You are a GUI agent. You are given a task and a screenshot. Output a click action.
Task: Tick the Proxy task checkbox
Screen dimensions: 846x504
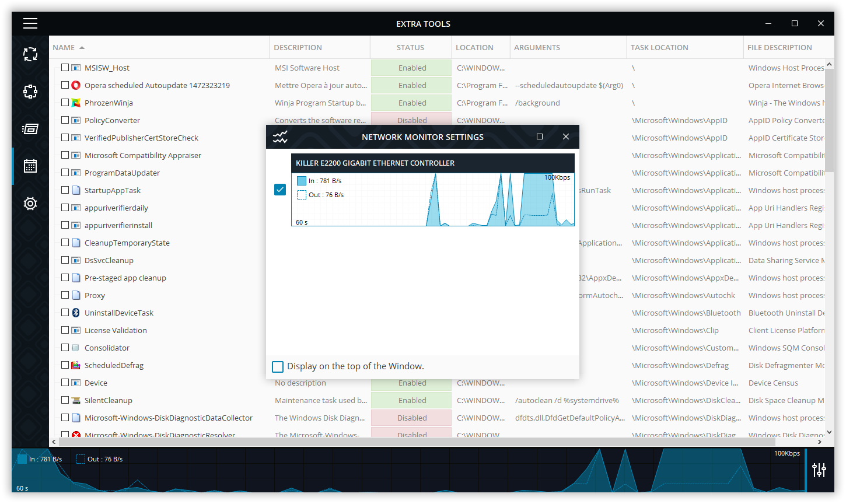point(65,295)
